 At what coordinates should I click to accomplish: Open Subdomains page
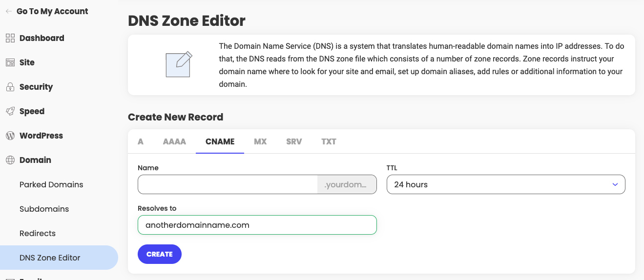44,209
